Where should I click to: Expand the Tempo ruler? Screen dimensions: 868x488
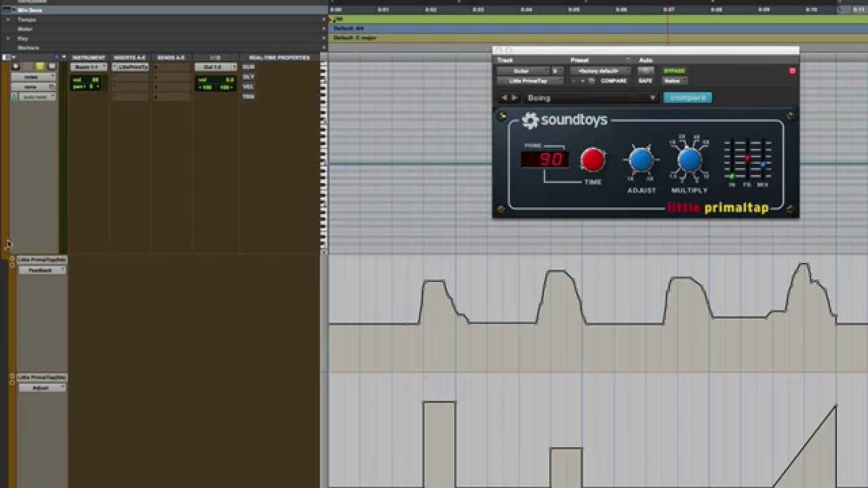[8, 20]
